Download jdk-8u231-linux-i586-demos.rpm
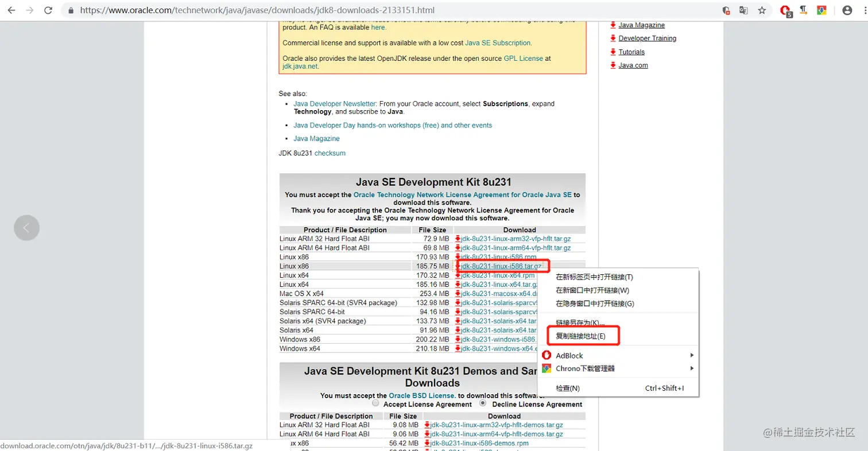Screen dimensions: 868x451 tap(479, 444)
